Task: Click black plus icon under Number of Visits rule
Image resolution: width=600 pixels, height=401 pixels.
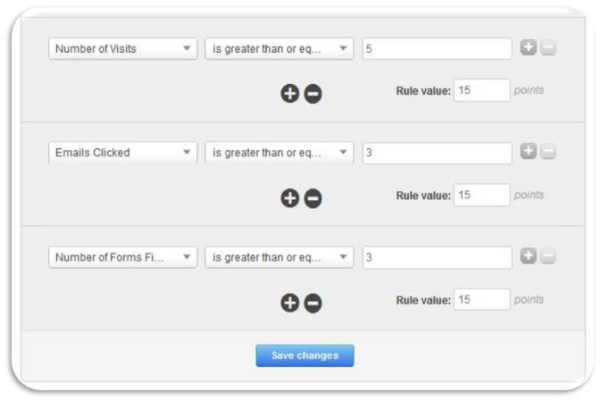Action: click(290, 93)
